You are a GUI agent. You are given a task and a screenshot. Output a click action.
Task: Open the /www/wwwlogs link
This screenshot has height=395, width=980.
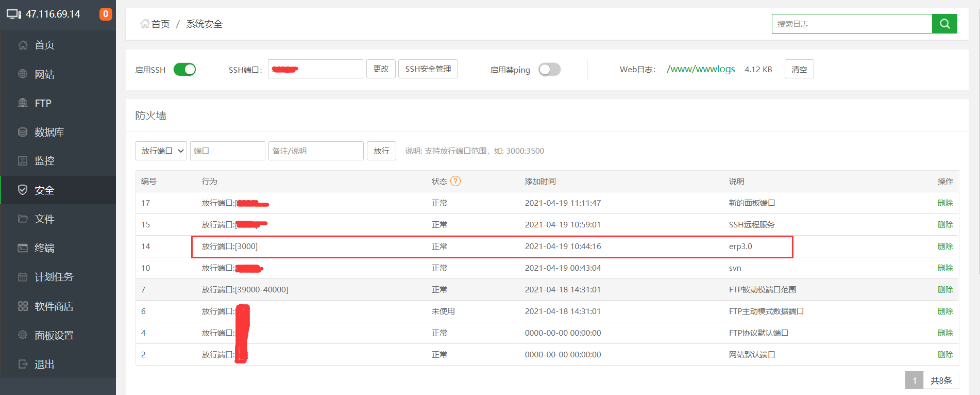[x=701, y=69]
